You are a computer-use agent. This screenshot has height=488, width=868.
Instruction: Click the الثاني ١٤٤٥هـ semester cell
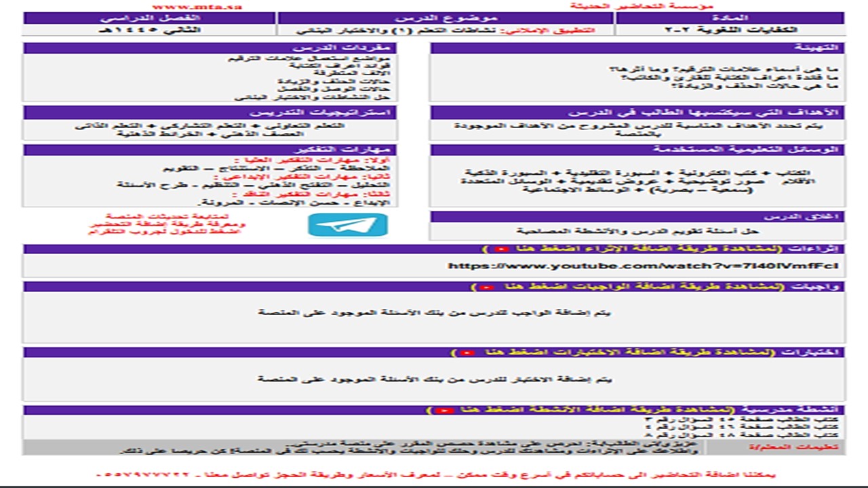[x=149, y=30]
